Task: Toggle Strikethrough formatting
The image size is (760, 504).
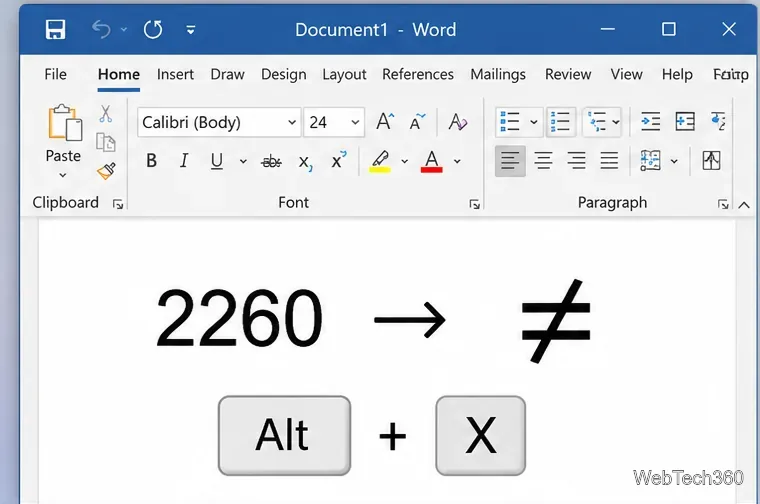Action: (x=271, y=161)
